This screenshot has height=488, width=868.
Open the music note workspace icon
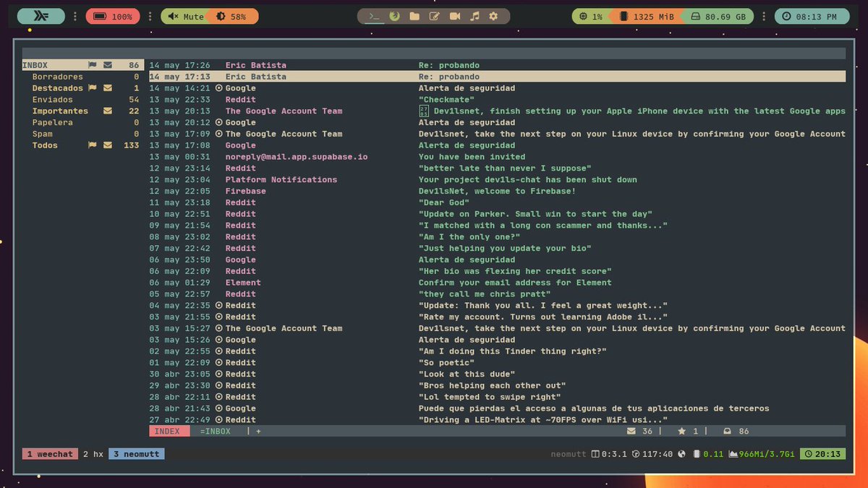pos(475,16)
